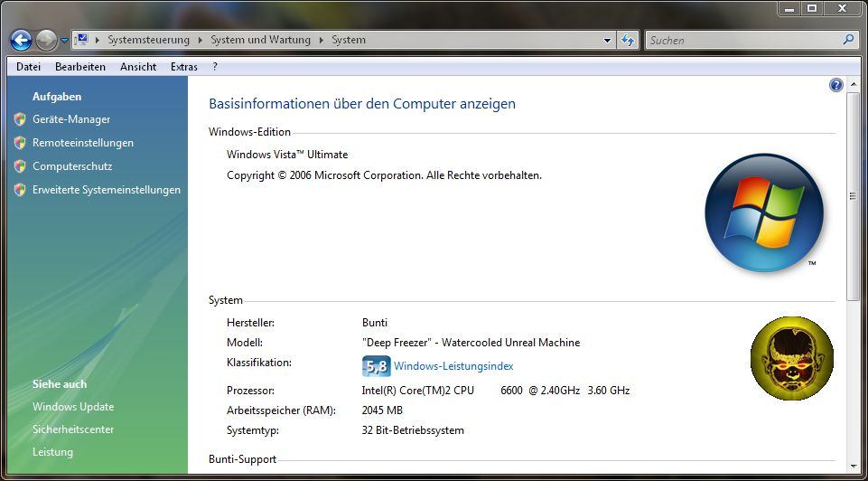Expand the chevron before Systemsteuerung
Viewport: 868px width, 481px height.
tap(98, 40)
